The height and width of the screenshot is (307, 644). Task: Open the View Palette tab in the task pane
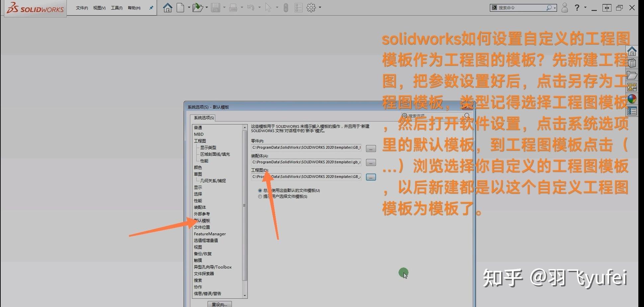[x=632, y=87]
